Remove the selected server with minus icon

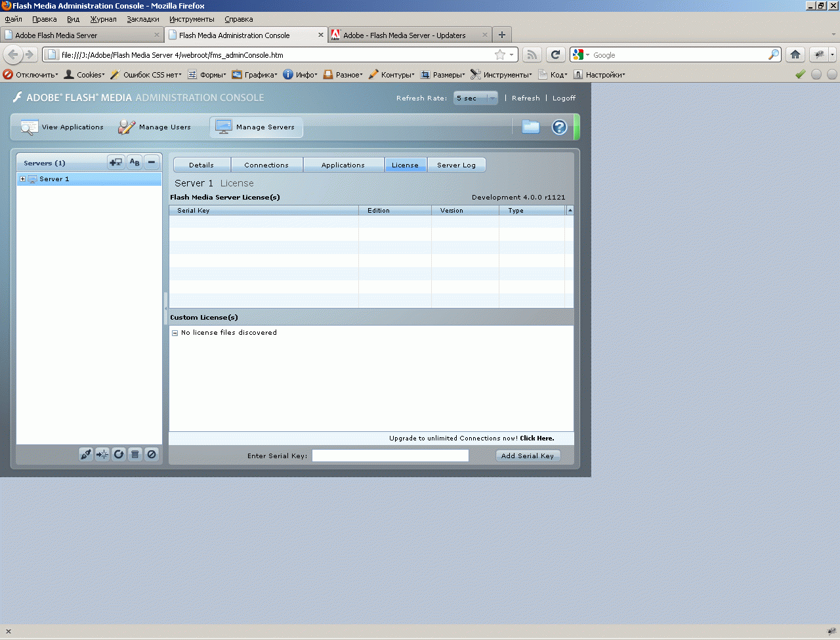click(x=152, y=162)
